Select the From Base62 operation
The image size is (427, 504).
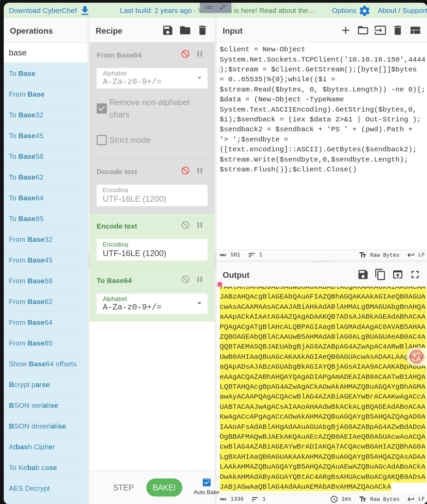coord(46,302)
